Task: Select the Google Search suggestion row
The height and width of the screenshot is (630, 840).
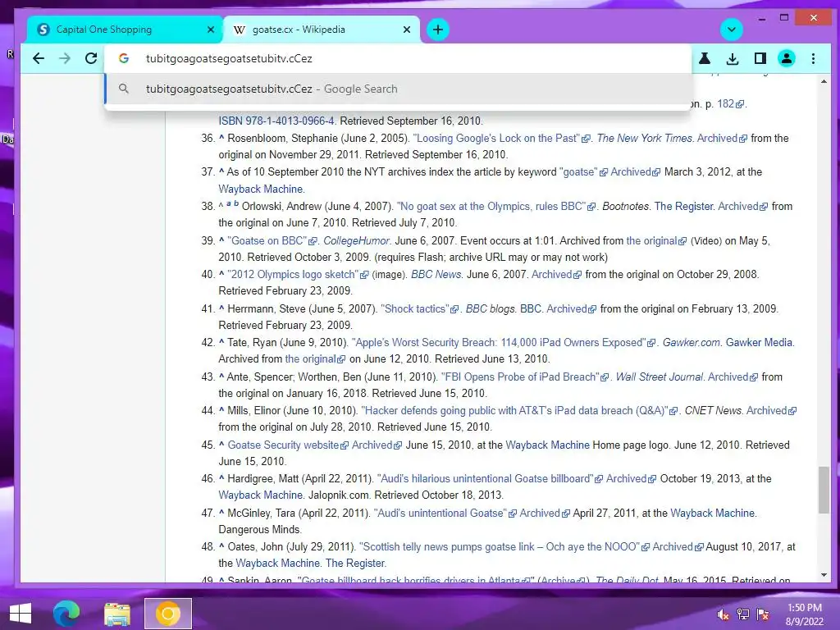Action: click(x=398, y=89)
